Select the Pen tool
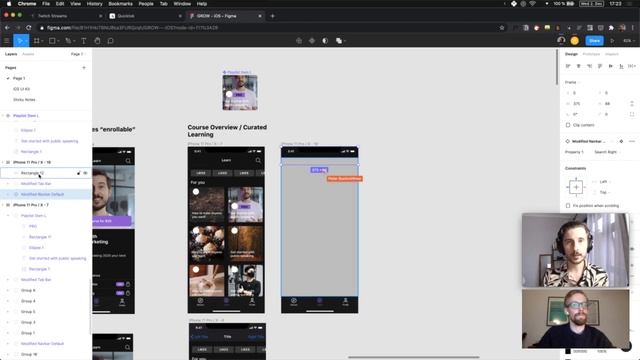 click(68, 41)
